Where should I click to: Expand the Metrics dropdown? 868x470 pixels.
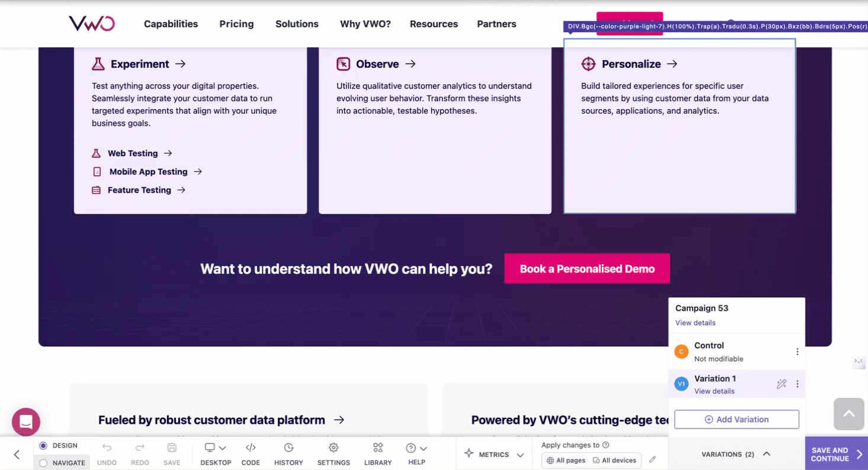tap(494, 454)
